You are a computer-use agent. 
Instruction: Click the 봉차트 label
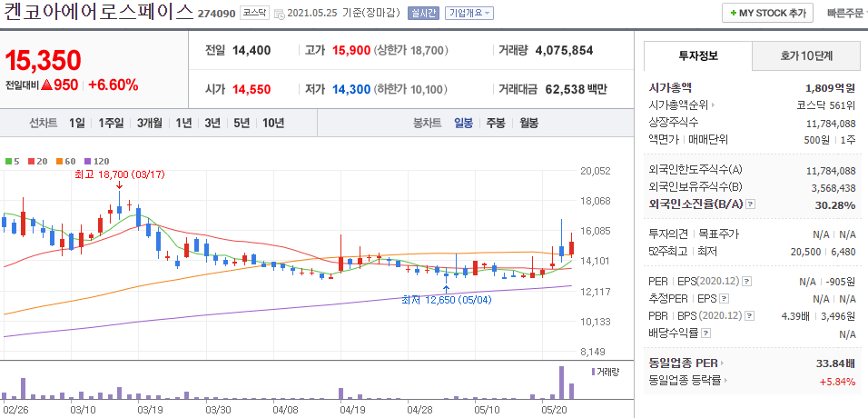click(428, 123)
